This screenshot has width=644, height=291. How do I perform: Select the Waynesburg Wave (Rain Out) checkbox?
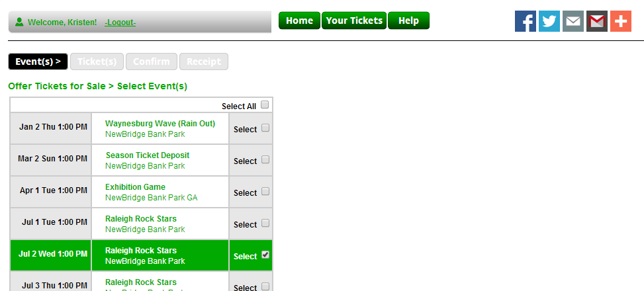265,128
